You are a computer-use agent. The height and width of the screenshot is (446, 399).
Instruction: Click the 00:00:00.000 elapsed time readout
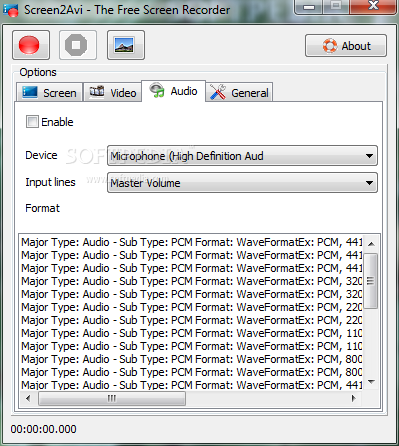pyautogui.click(x=43, y=429)
